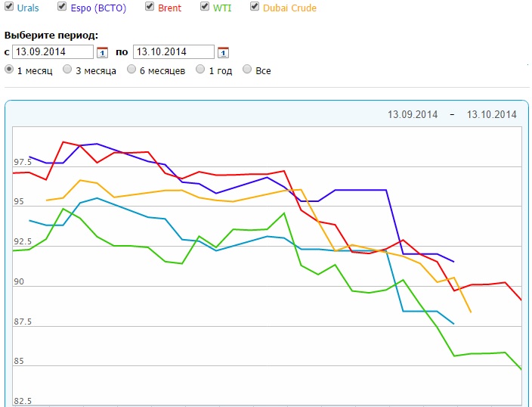This screenshot has width=532, height=407.
Task: Focus the start date field 13.09.2014
Action: coord(53,52)
